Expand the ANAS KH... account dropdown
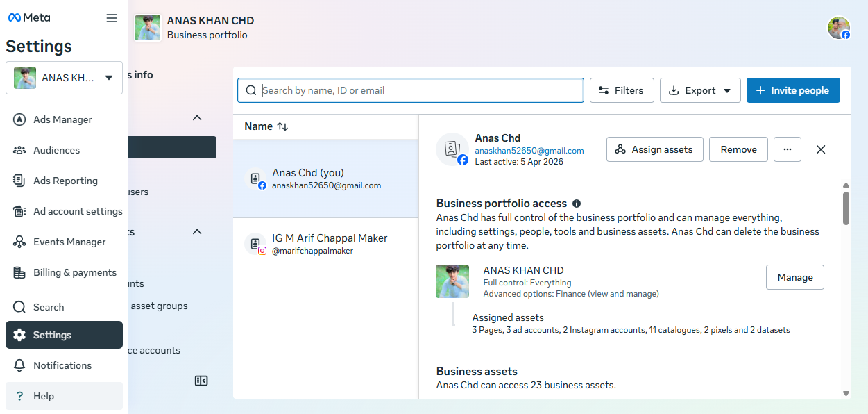 click(64, 78)
